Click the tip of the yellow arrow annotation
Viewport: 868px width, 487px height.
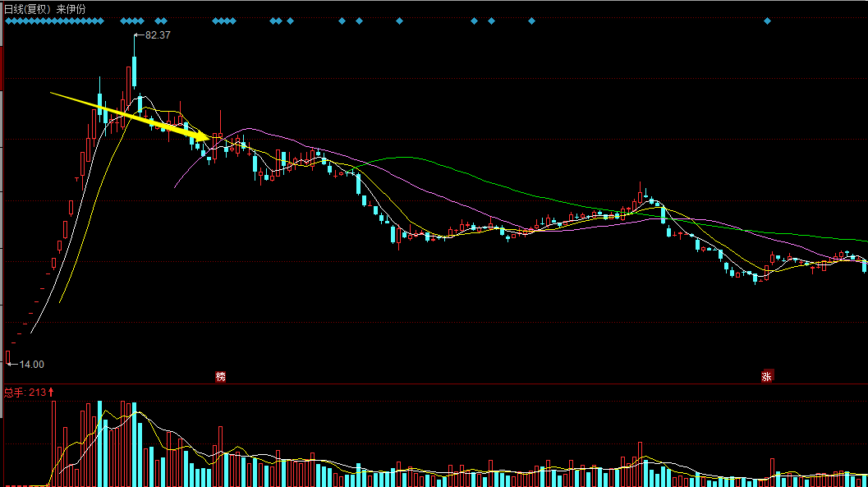210,136
